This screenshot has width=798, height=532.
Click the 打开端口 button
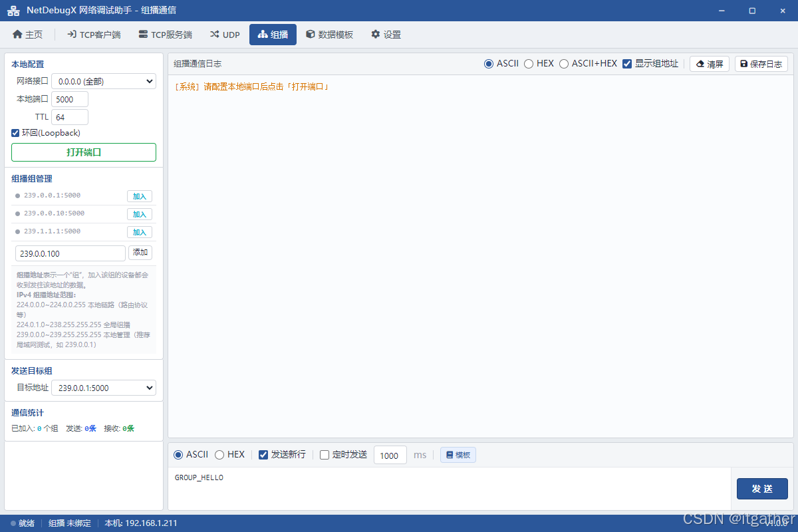tap(84, 152)
